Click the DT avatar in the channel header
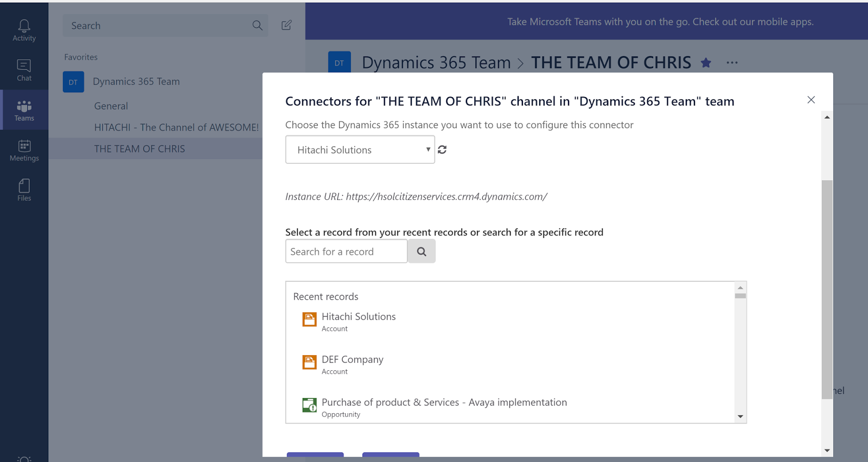The width and height of the screenshot is (868, 462). 340,62
